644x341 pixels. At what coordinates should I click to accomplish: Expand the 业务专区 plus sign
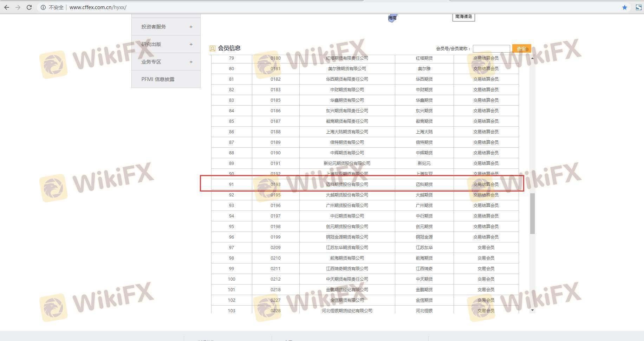tap(191, 62)
